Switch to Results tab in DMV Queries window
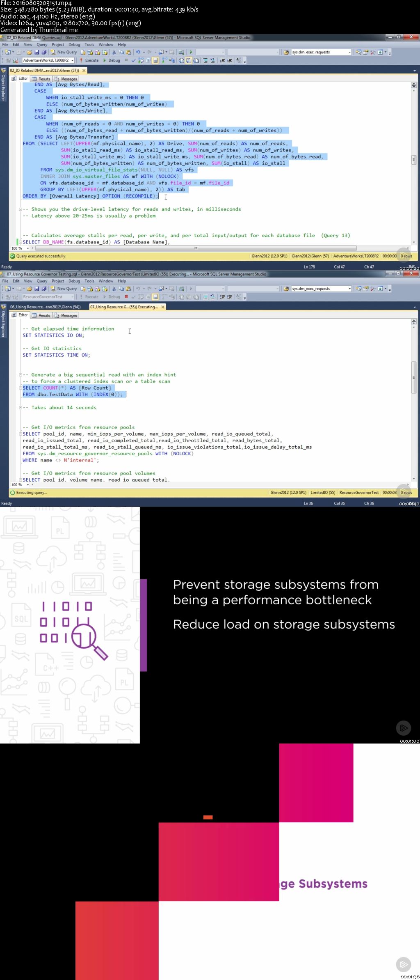This screenshot has height=980, width=420. coord(41,79)
